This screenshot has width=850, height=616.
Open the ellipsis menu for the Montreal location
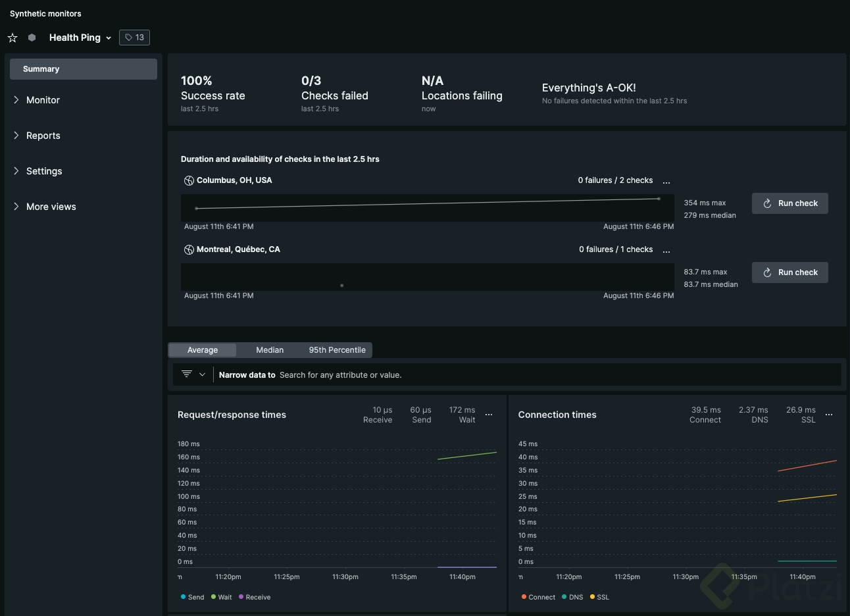coord(666,251)
